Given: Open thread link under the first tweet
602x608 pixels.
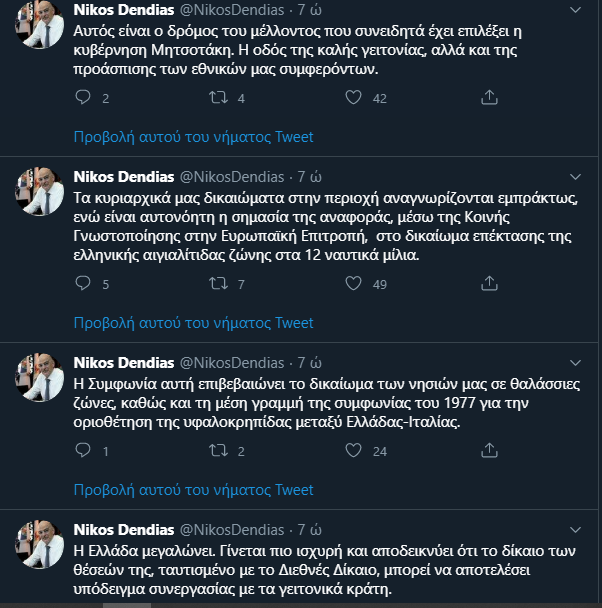Looking at the screenshot, I should click(193, 137).
